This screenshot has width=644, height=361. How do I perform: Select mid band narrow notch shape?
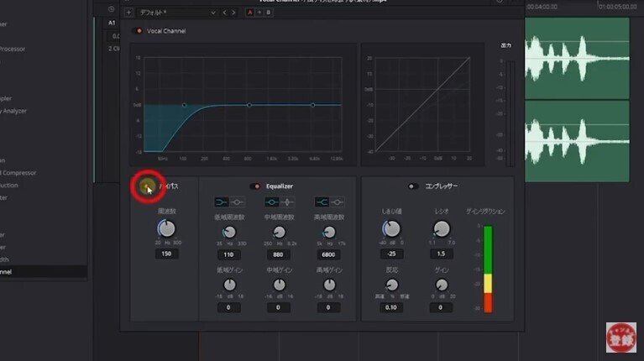click(287, 202)
